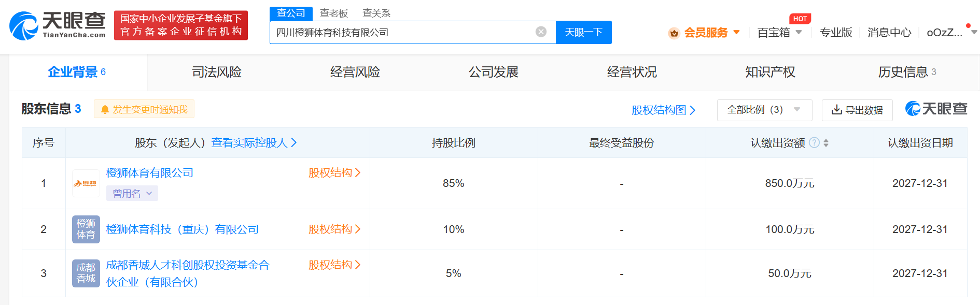Viewport: 980px width, 305px height.
Task: Click the 橙狮体育有限公司 company logo
Action: tap(86, 183)
